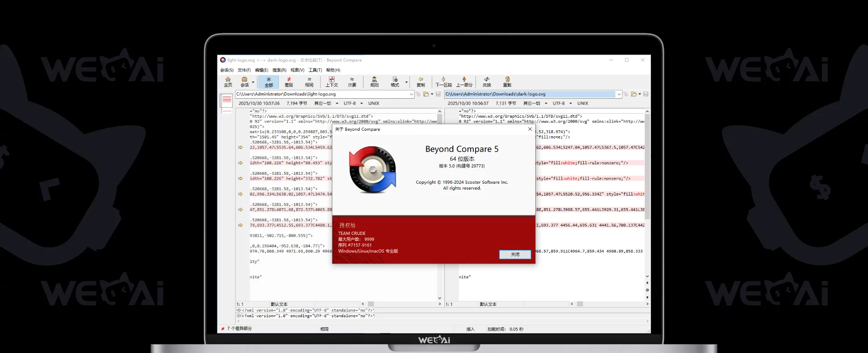Click the 关闭 button in About dialog

tap(515, 254)
